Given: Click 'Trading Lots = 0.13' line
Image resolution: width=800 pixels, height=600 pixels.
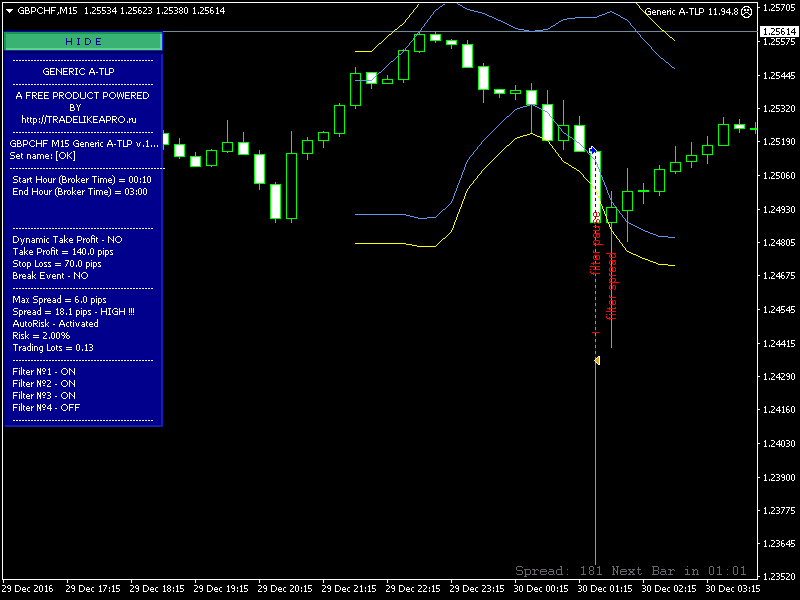Looking at the screenshot, I should point(53,347).
